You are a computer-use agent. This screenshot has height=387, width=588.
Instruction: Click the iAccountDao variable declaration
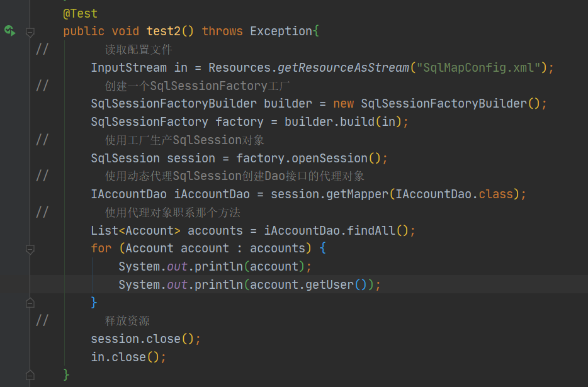[212, 194]
